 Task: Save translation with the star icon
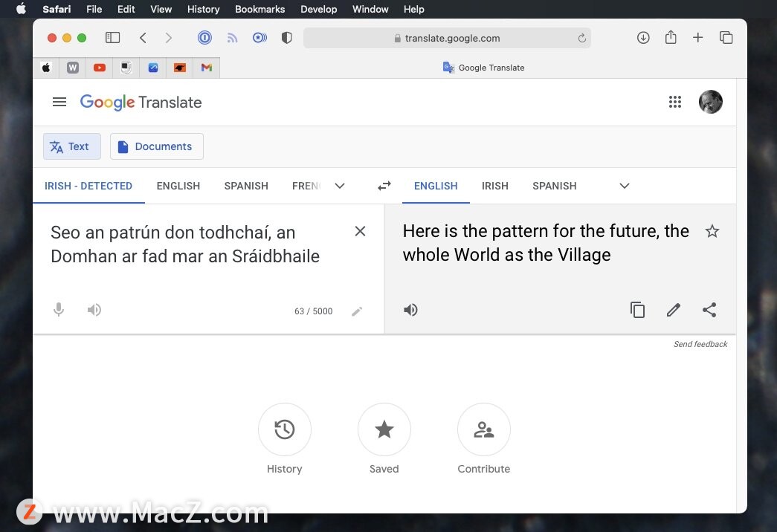712,231
